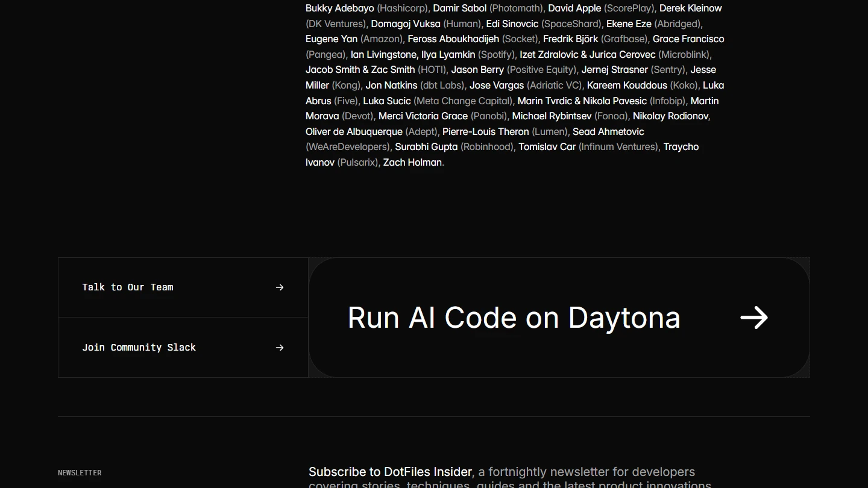
Task: Select Grace Francisco in investor list
Action: tap(688, 39)
